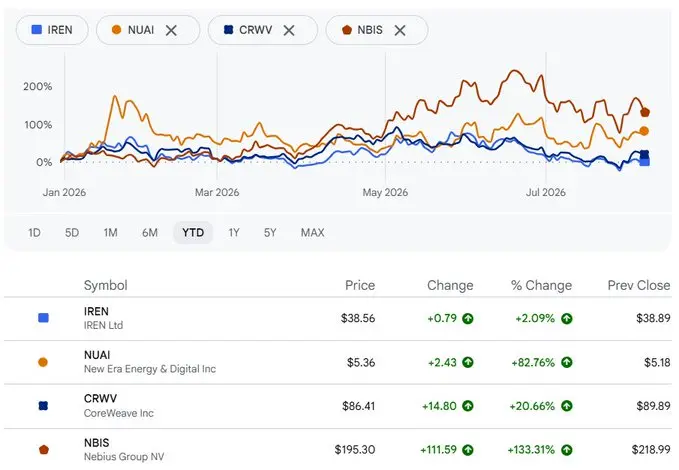
Task: Click the green arrow next to NUAI +82.76%
Action: pos(567,362)
